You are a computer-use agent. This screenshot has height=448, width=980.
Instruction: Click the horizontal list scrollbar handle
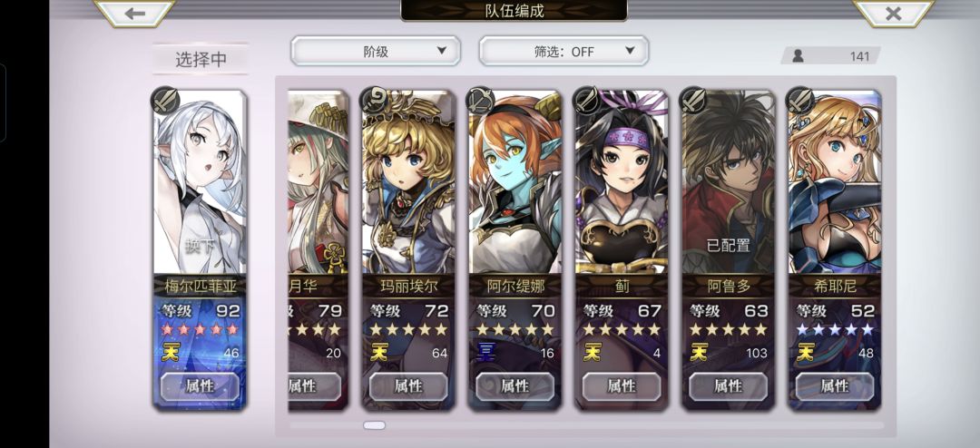click(x=375, y=425)
